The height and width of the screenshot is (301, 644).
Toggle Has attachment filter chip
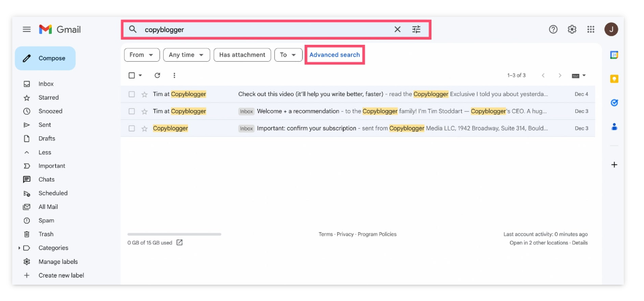242,55
